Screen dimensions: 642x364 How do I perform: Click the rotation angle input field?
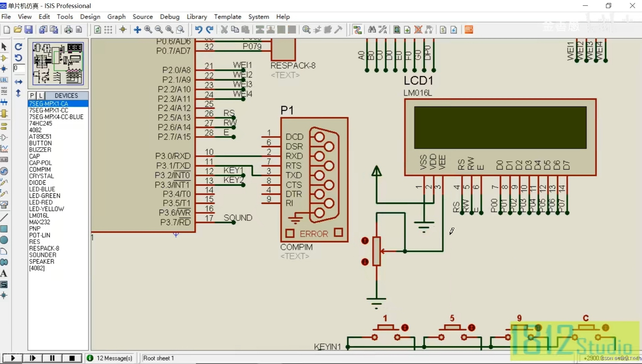tap(19, 68)
